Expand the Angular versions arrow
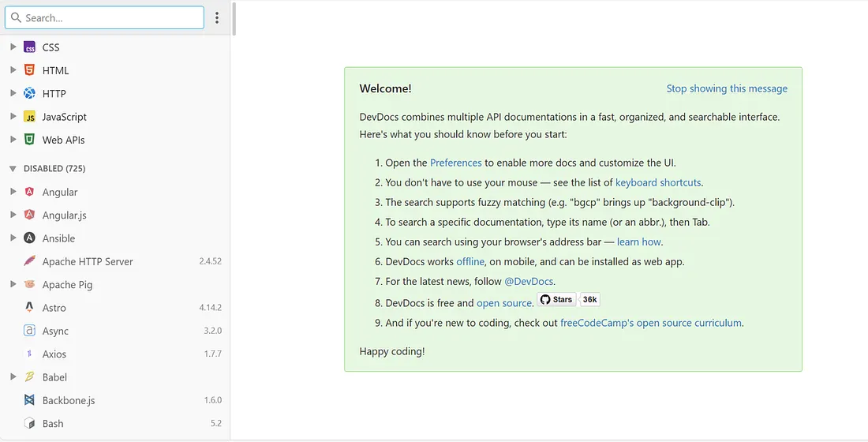868x442 pixels. (13, 192)
